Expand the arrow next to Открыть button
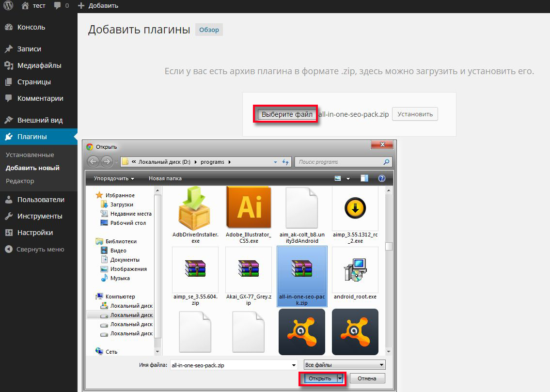The image size is (550, 392). coord(340,378)
